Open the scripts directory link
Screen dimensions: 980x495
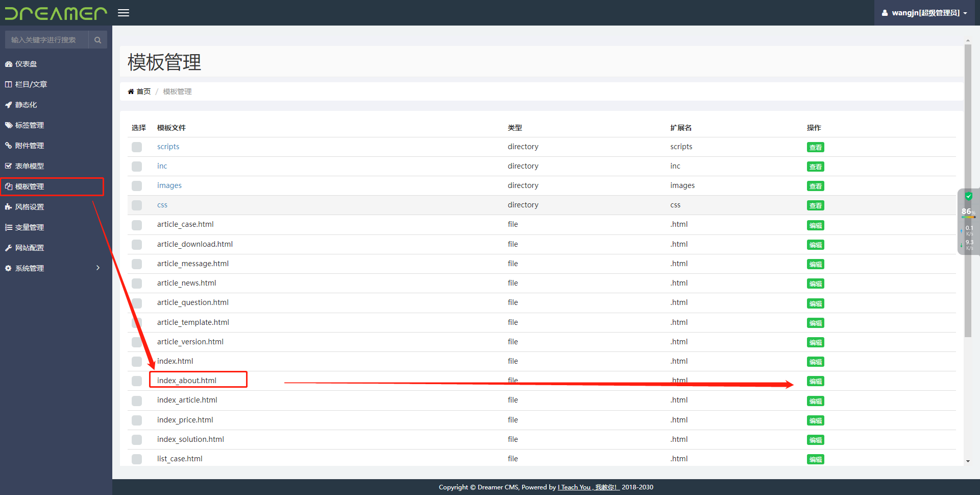(x=168, y=147)
